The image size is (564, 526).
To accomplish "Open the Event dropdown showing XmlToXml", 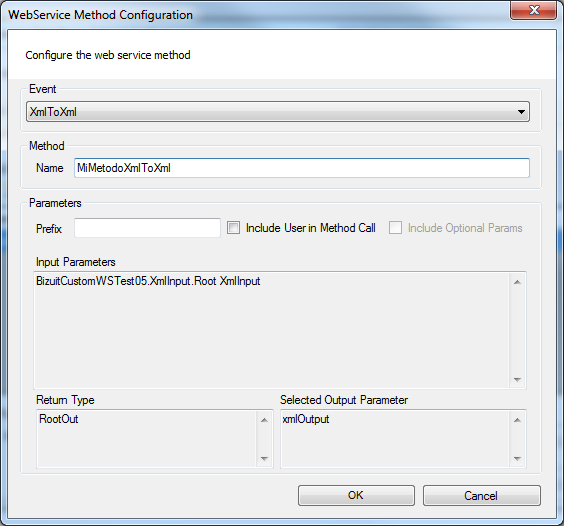I will pyautogui.click(x=278, y=112).
